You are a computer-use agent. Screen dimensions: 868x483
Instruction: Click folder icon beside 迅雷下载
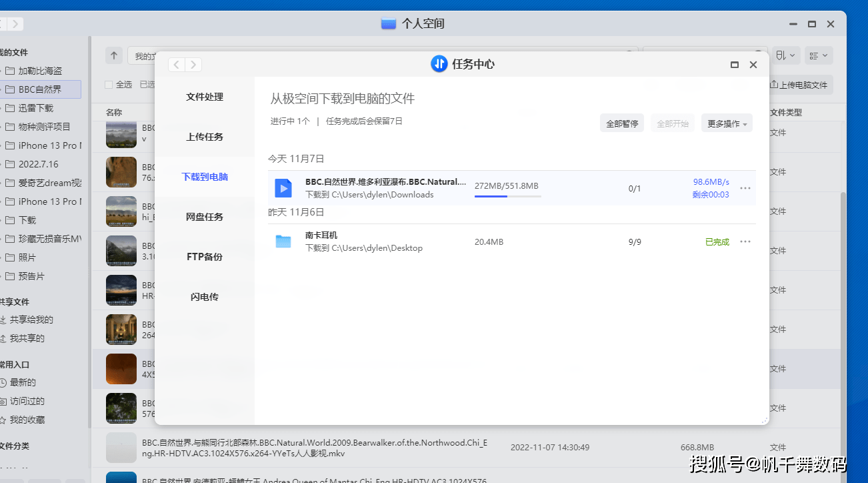point(10,108)
